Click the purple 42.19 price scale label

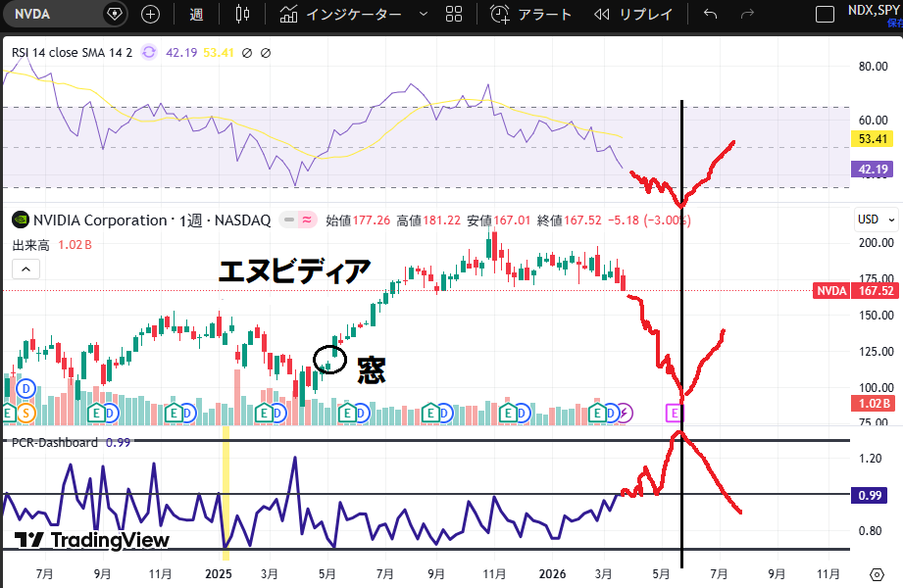873,169
